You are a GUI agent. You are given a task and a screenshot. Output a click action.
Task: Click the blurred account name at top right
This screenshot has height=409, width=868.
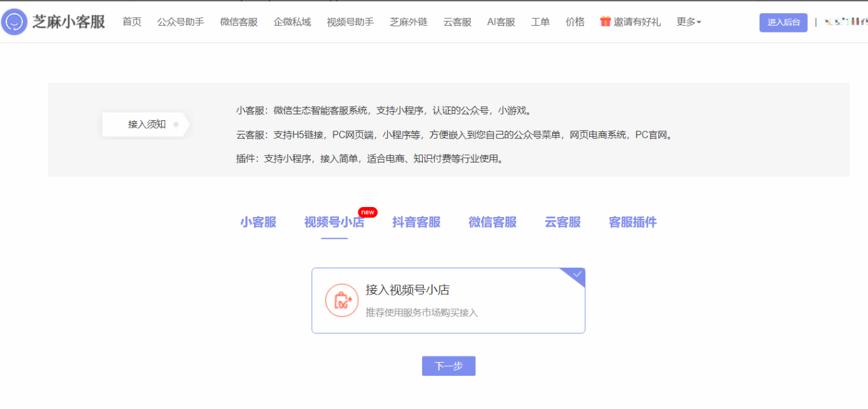point(845,22)
